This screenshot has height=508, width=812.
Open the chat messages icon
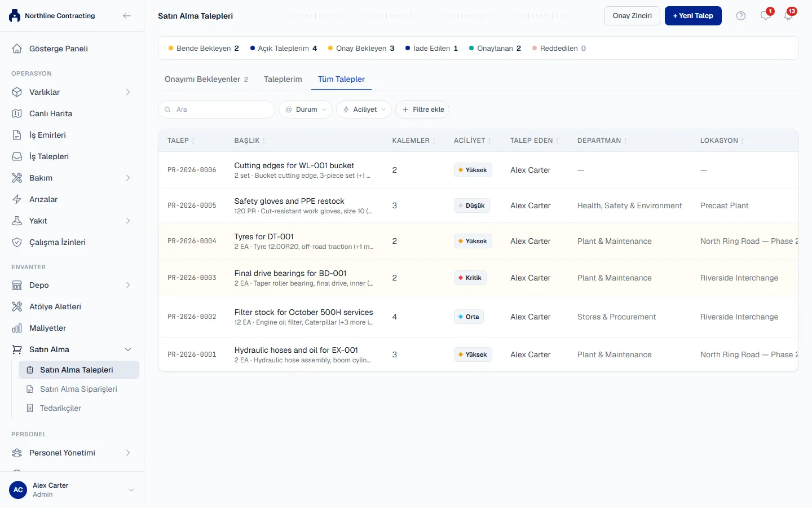point(765,16)
